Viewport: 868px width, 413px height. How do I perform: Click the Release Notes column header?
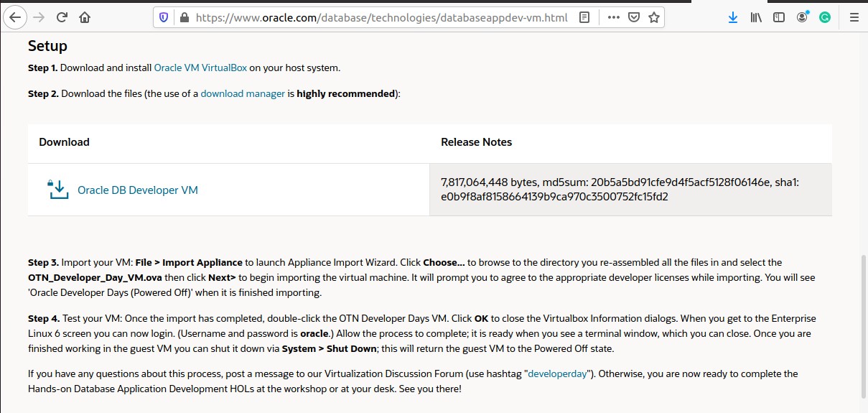click(x=476, y=142)
